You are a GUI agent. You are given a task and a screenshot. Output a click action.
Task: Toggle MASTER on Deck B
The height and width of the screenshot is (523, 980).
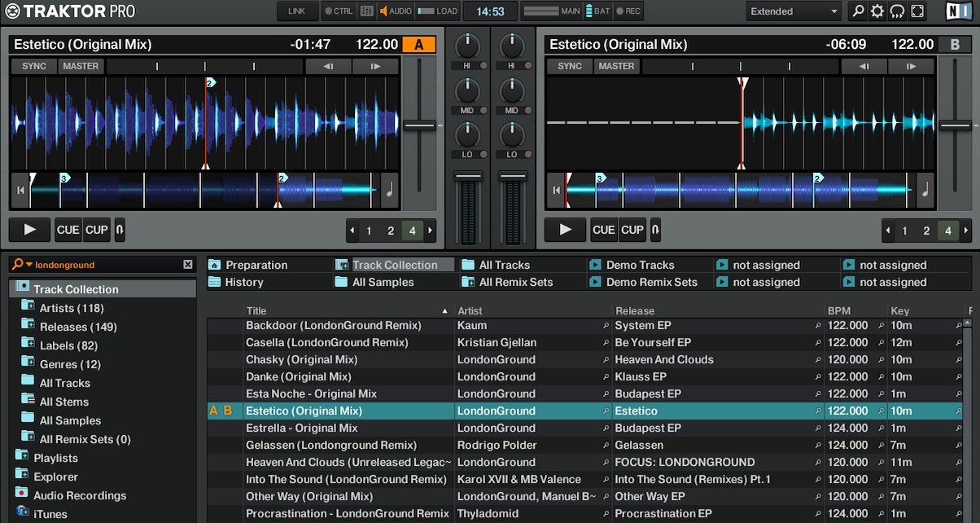point(616,66)
